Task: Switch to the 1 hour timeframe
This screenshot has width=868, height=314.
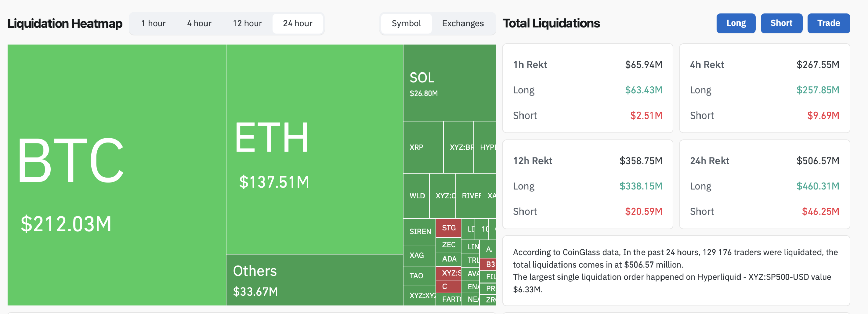Action: (x=153, y=23)
